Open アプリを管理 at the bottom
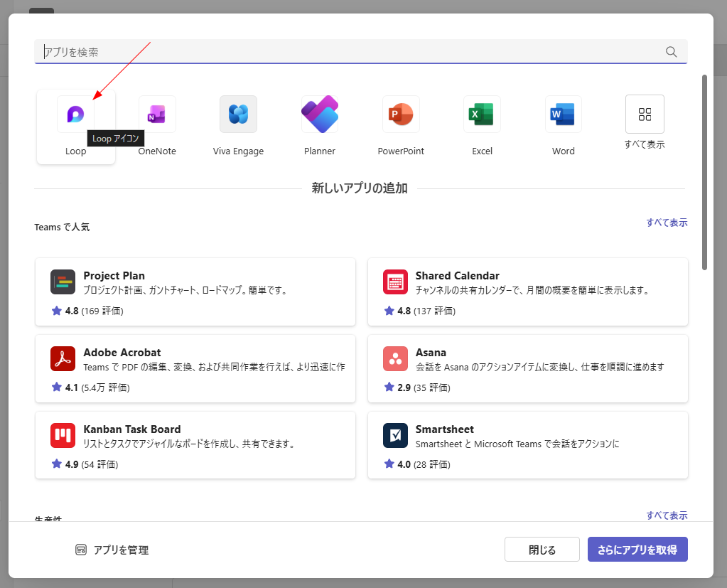Screen dimensions: 727x588 coord(112,550)
